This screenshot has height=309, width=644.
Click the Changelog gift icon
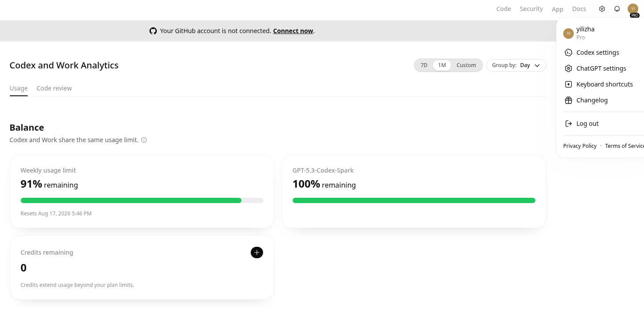pyautogui.click(x=569, y=100)
